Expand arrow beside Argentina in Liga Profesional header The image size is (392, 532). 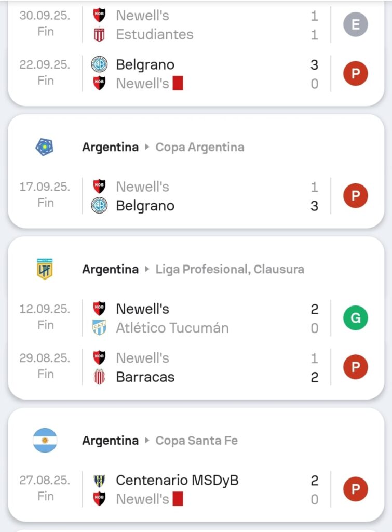[x=147, y=269]
